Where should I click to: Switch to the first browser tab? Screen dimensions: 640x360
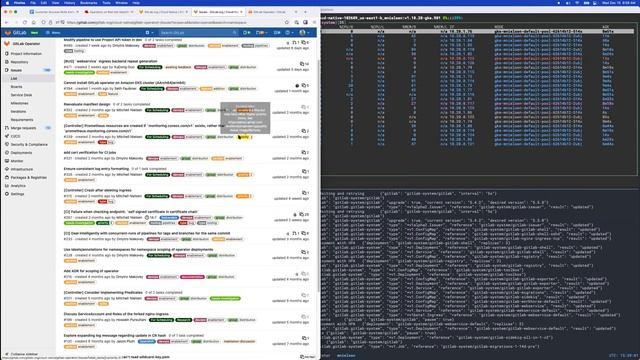click(54, 12)
